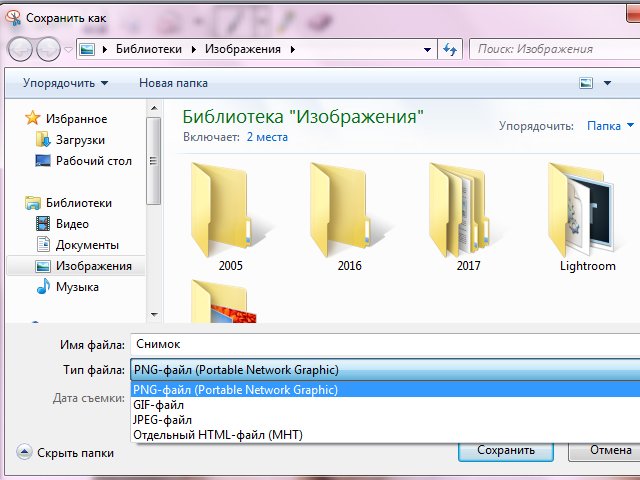This screenshot has width=640, height=480.
Task: Select Изображения in the address breadcrumb
Action: [243, 49]
